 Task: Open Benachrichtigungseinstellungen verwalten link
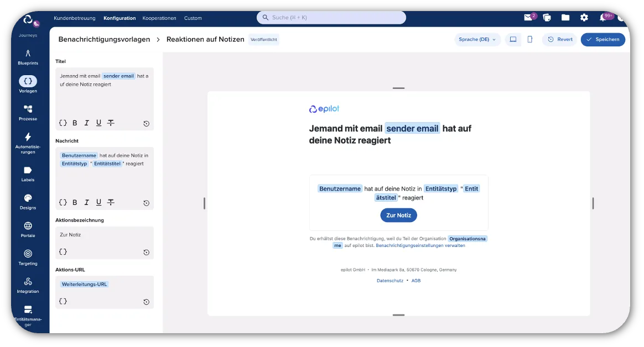(x=420, y=246)
